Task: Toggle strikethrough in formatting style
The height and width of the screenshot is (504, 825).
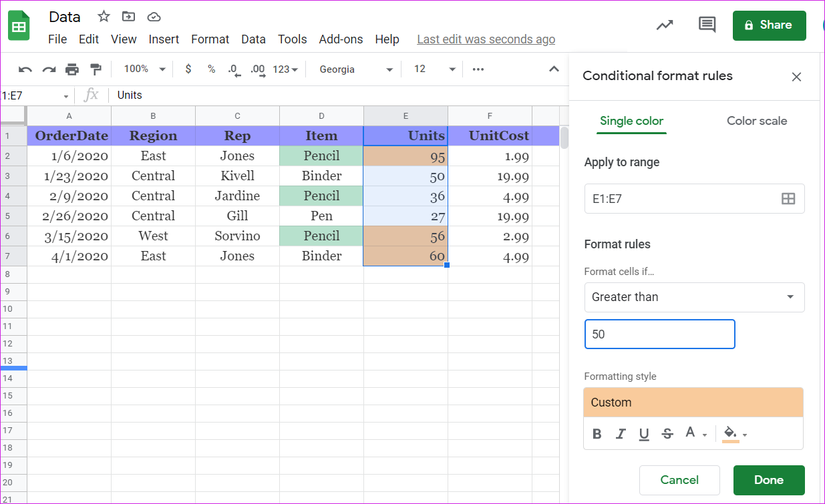Action: (x=667, y=435)
